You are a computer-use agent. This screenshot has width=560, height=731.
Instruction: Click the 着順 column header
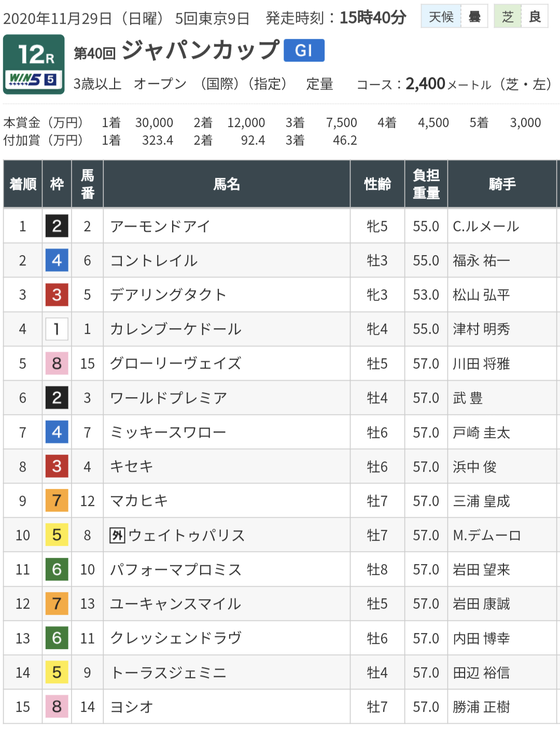pyautogui.click(x=23, y=184)
